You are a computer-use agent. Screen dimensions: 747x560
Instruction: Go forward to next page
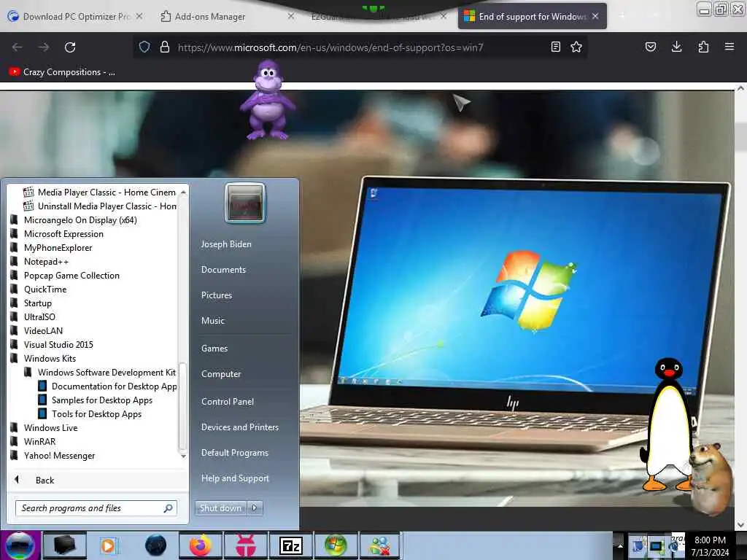[x=44, y=47]
